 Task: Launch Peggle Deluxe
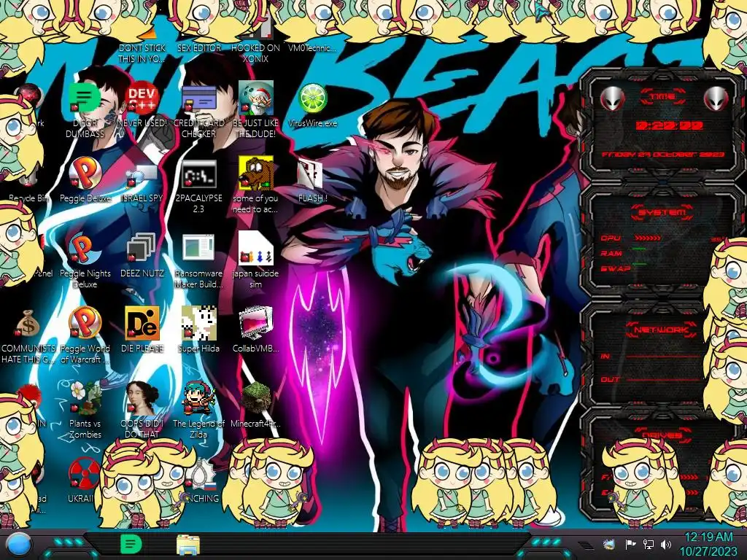point(85,174)
